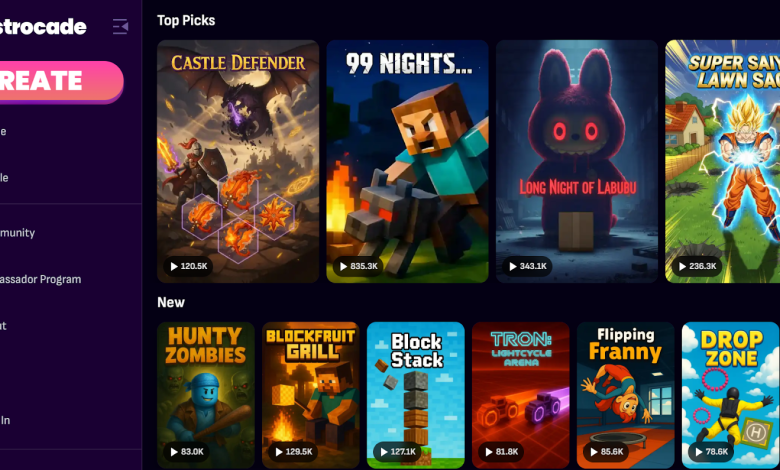This screenshot has height=470, width=780.
Task: Click the 83.0K play badge on Hunty Zombies
Action: click(187, 452)
